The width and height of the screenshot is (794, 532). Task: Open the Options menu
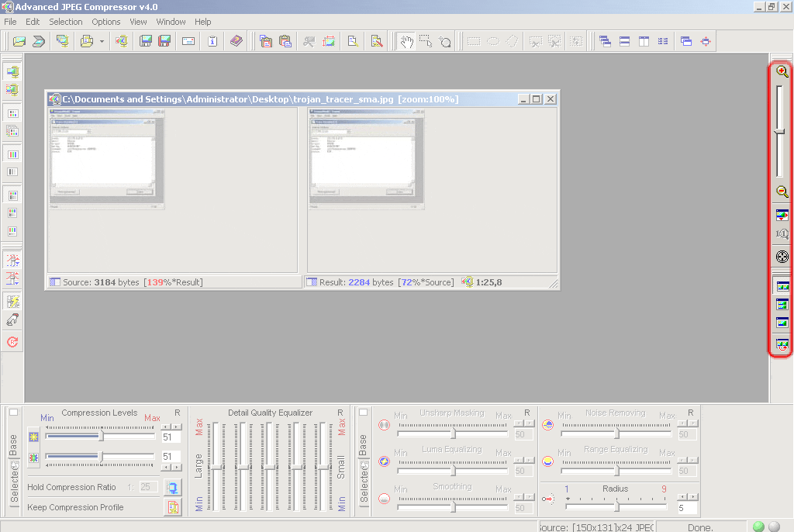coord(106,22)
